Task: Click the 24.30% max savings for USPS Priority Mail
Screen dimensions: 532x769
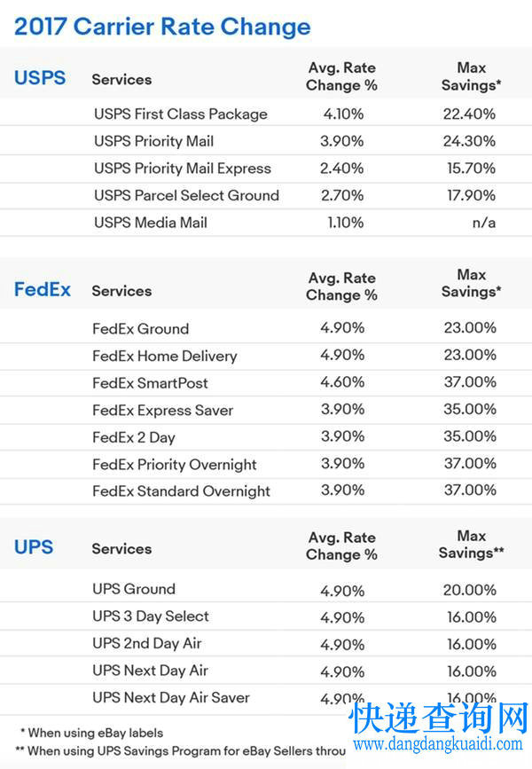Action: 470,141
